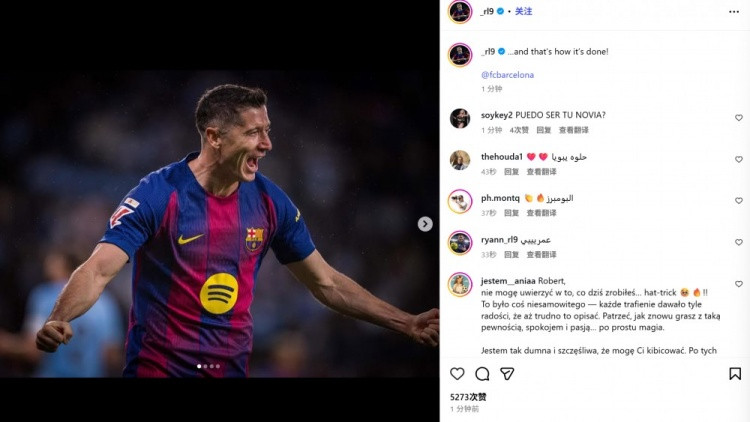This screenshot has height=422, width=750.
Task: Like soykey2's comment
Action: pyautogui.click(x=739, y=118)
